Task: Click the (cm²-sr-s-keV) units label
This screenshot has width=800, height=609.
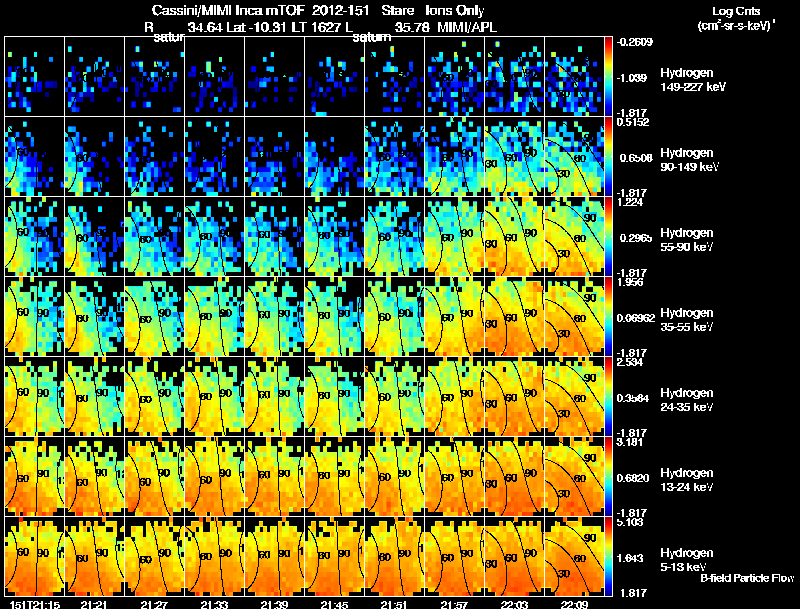Action: click(737, 26)
